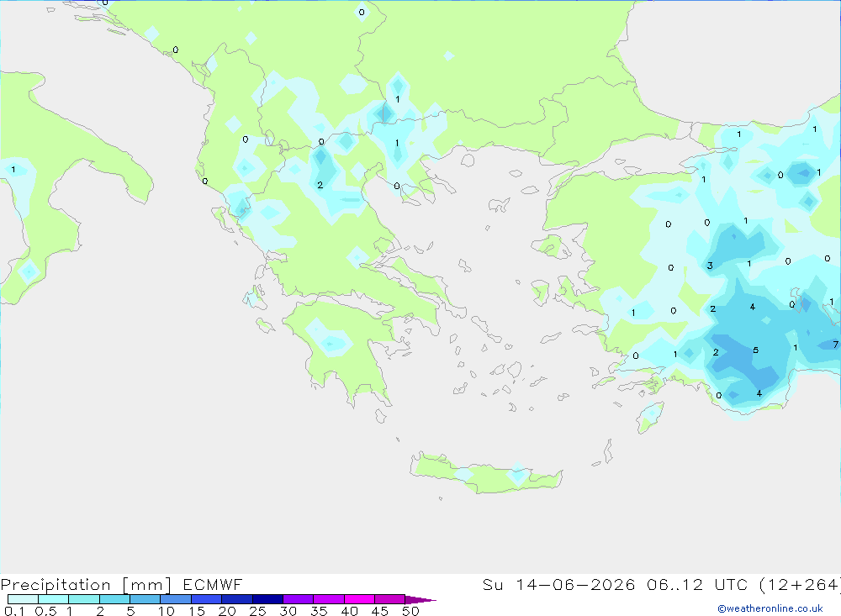The width and height of the screenshot is (841, 616).
Task: Pick the 20–25 mm dark blue legend swatch
Action: (236, 599)
